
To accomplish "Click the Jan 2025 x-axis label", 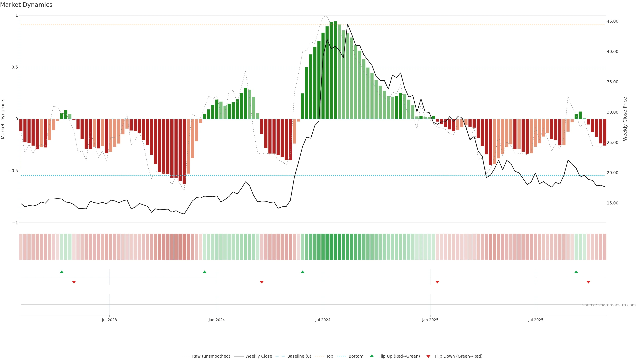I will 430,320.
